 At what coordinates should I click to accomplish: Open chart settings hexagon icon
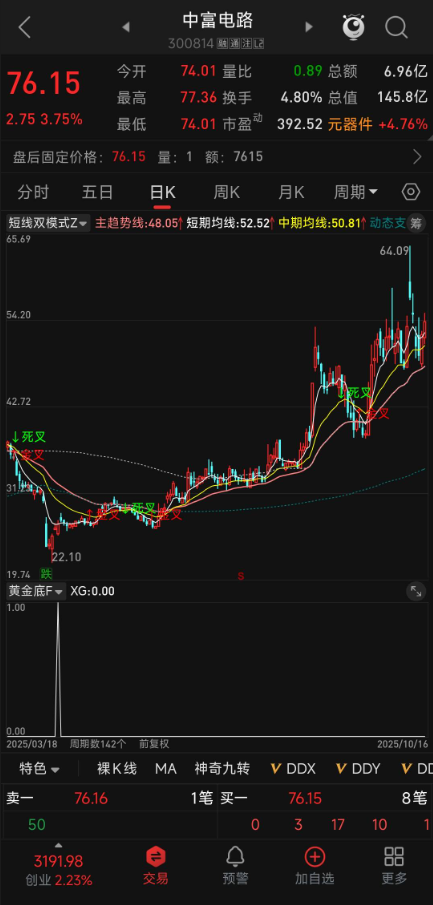point(410,192)
